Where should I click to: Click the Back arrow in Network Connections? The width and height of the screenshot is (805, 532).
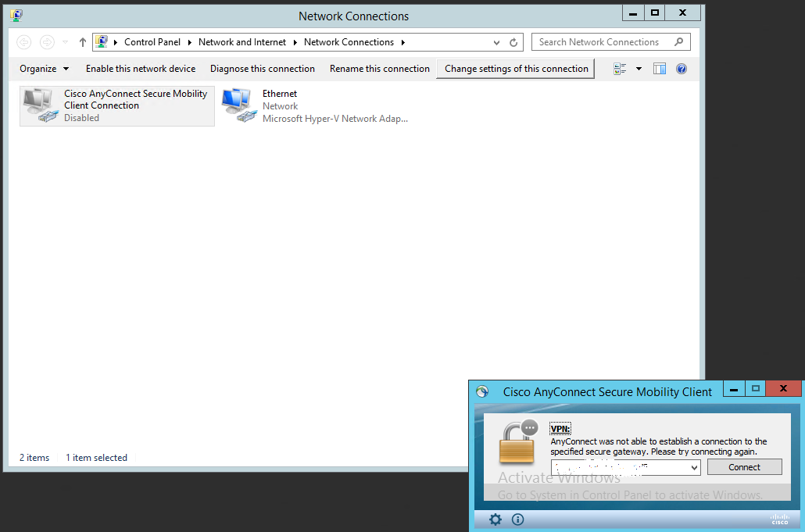[x=24, y=42]
